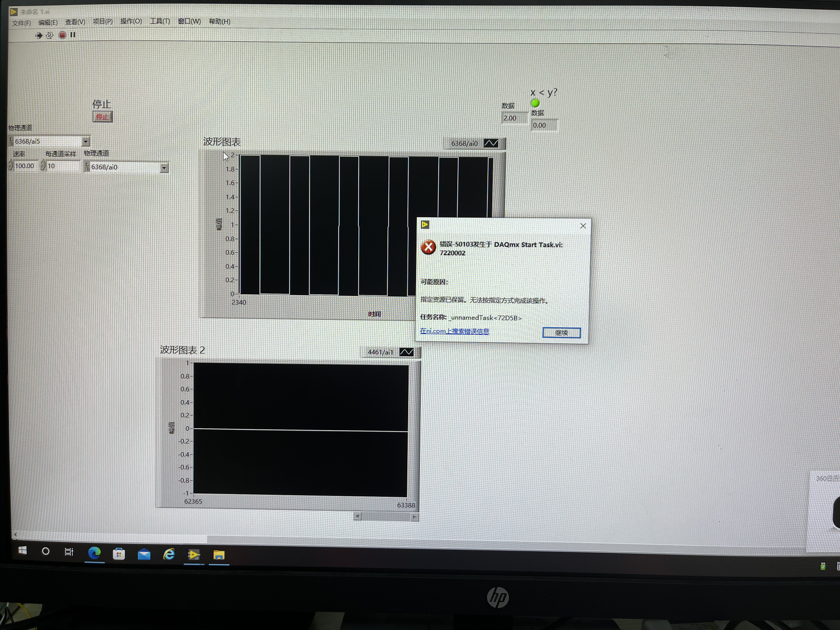Open Microsoft Edge from the taskbar

point(94,553)
